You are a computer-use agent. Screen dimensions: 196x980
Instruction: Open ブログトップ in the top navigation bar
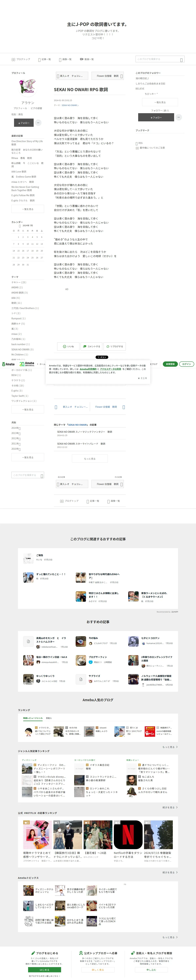click(x=21, y=59)
